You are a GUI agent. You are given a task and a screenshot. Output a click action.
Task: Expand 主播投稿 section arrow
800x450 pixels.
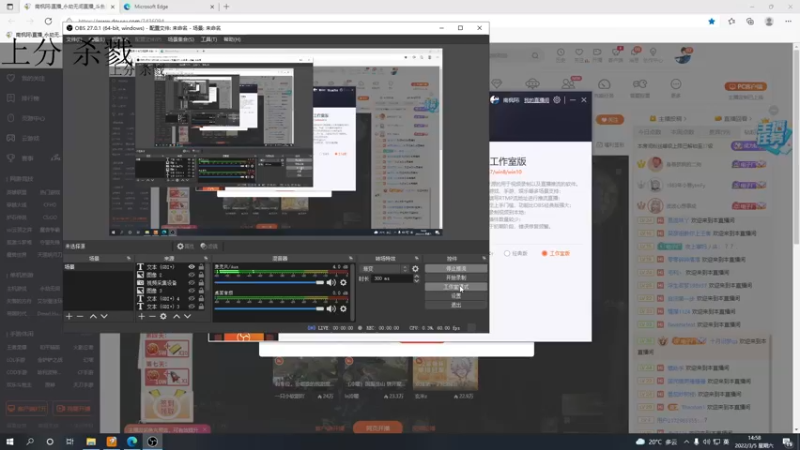(x=685, y=119)
